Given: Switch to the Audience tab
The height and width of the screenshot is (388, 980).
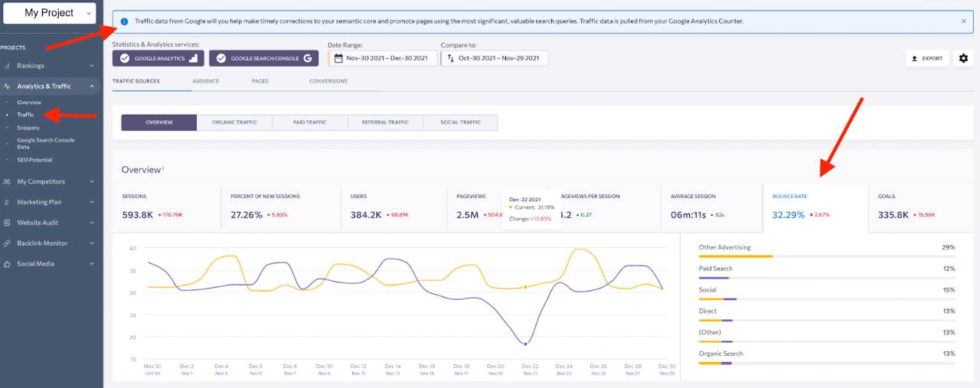Looking at the screenshot, I should (x=205, y=81).
